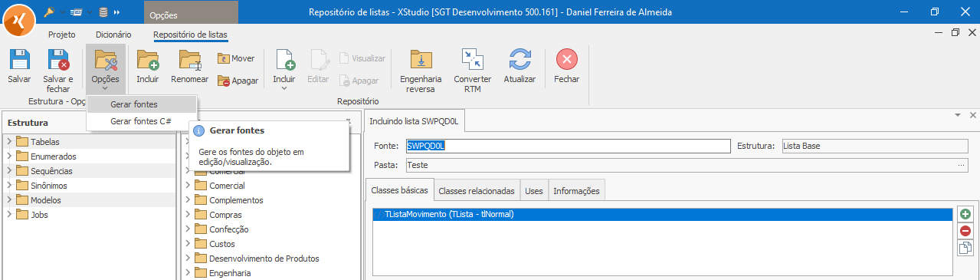The image size is (980, 280).
Task: Open the Projeto ribbon tab
Action: click(x=62, y=35)
